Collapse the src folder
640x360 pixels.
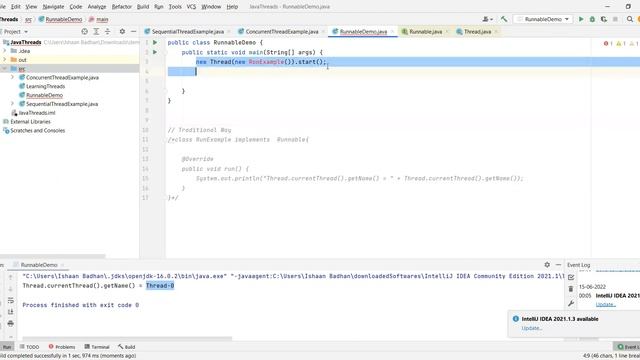4,69
